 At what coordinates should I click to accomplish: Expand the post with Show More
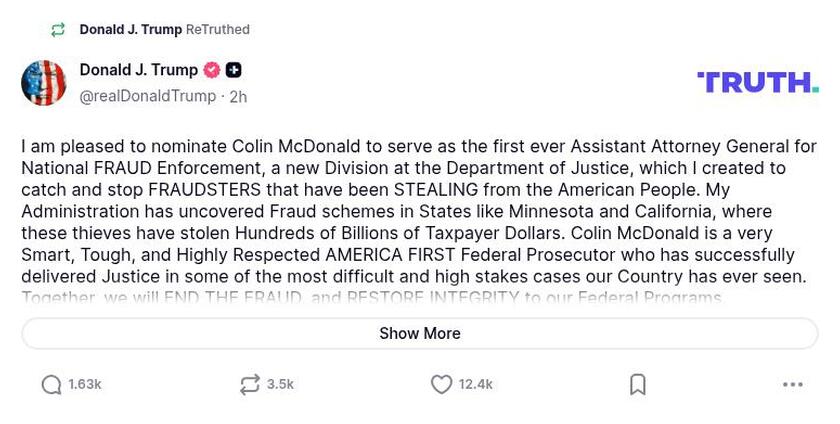coord(420,334)
